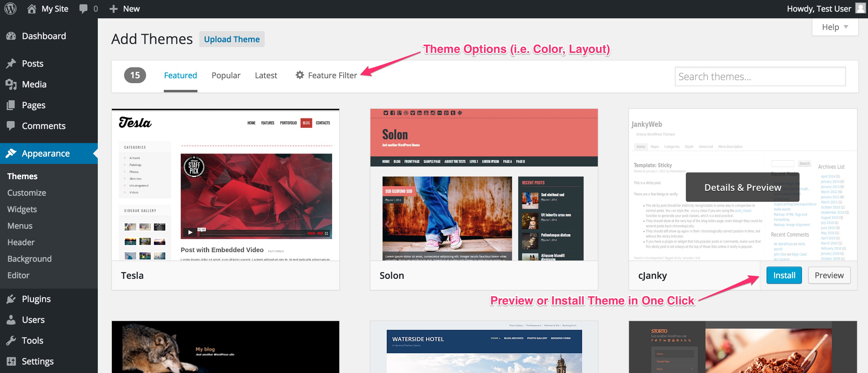868x373 pixels.
Task: Open the Pages menu
Action: [49, 105]
